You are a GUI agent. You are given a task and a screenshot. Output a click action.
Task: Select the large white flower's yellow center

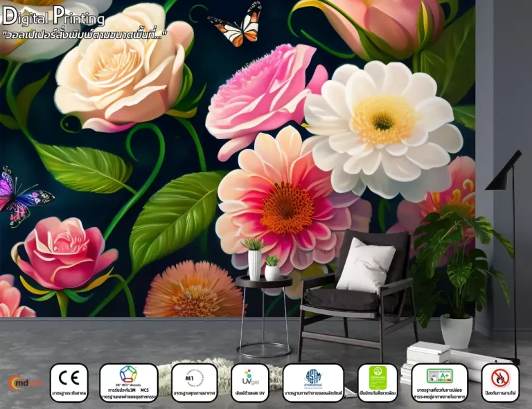(382, 119)
